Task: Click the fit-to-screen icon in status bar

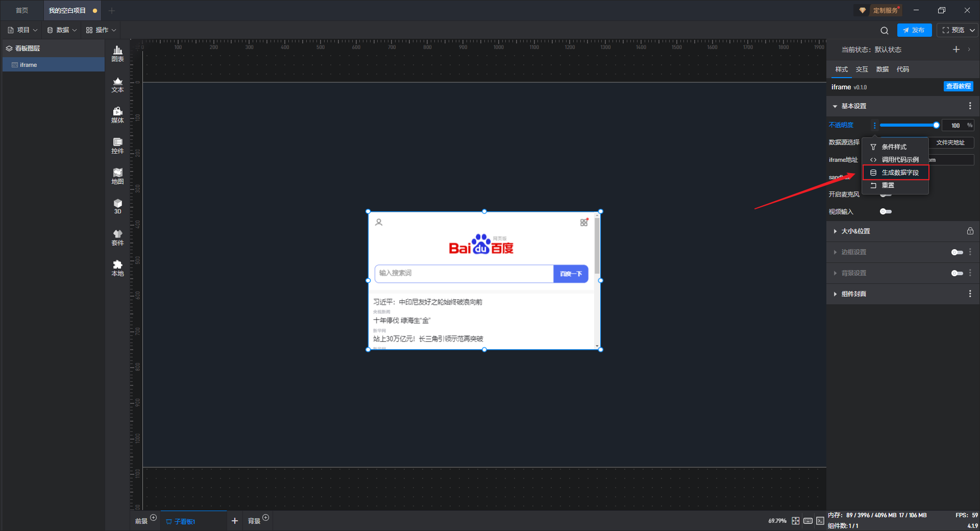Action: point(796,521)
